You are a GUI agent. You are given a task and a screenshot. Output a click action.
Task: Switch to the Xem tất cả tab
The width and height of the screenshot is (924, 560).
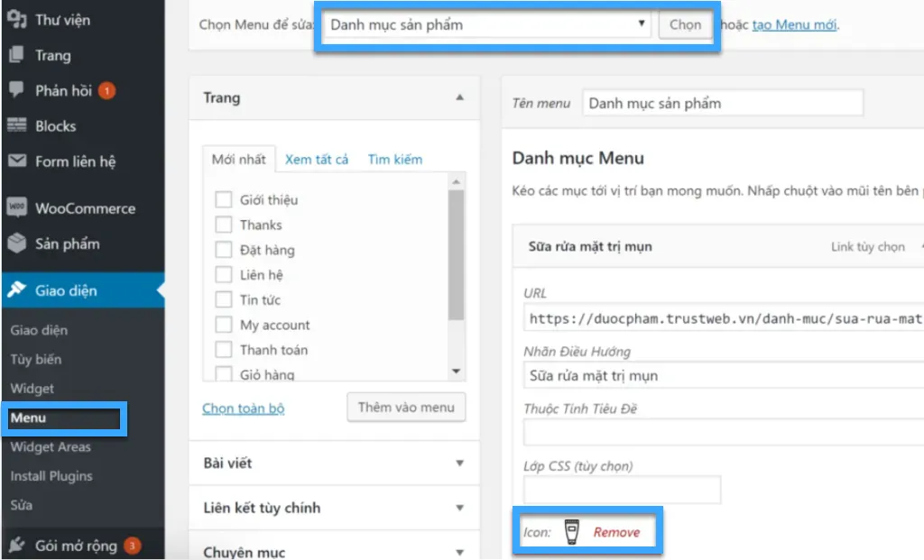click(x=317, y=160)
